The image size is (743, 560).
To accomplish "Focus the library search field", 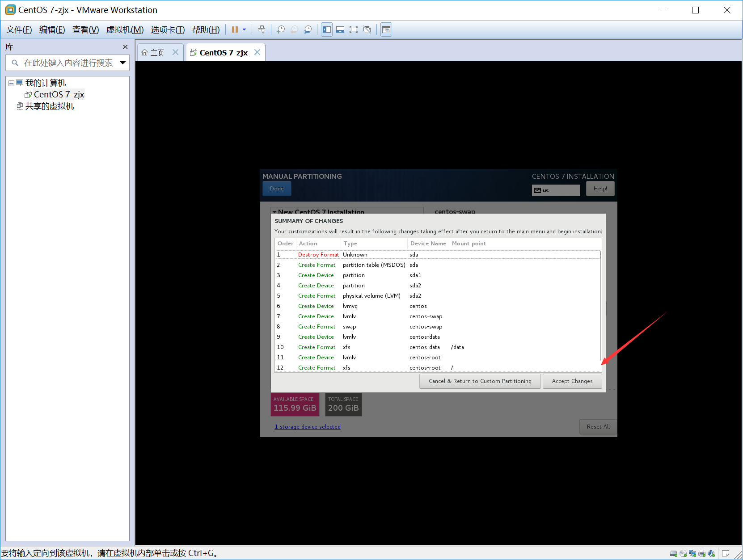I will [67, 63].
